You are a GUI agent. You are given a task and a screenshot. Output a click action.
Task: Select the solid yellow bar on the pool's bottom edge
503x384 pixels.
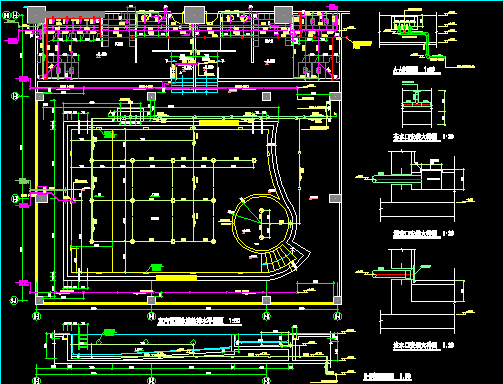pos(176,278)
